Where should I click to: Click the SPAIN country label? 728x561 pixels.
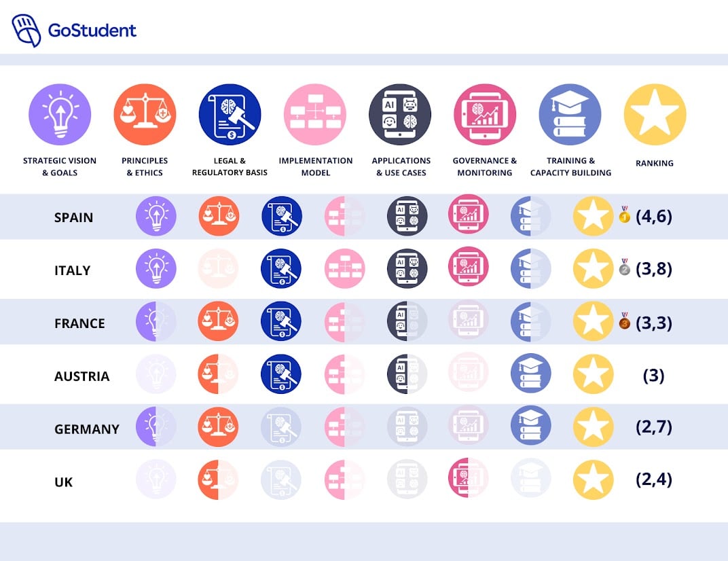pos(73,218)
